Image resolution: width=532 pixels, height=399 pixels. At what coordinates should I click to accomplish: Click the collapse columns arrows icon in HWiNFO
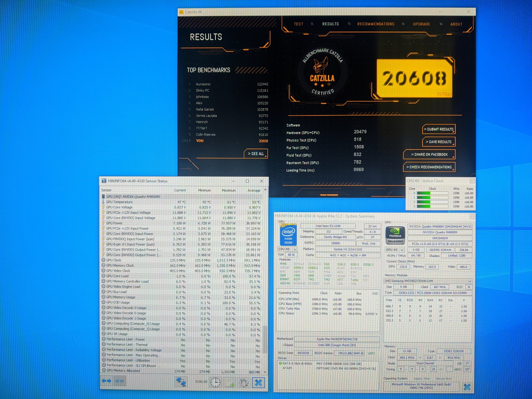click(119, 381)
